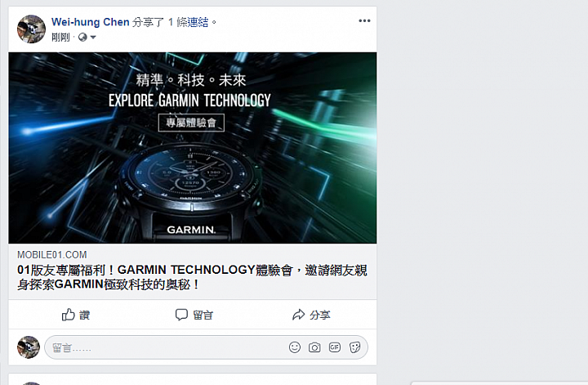
Task: Open the audience privacy dropdown arrow
Action: coord(93,37)
